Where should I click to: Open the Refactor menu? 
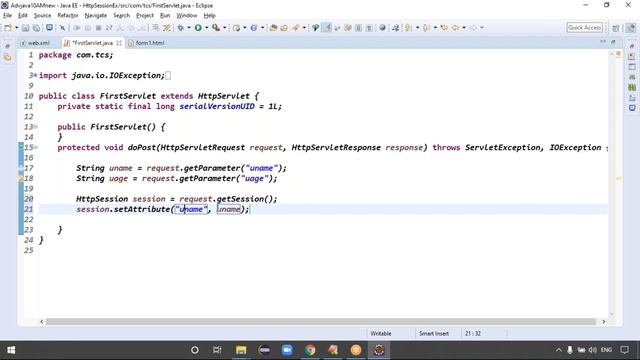coord(68,16)
